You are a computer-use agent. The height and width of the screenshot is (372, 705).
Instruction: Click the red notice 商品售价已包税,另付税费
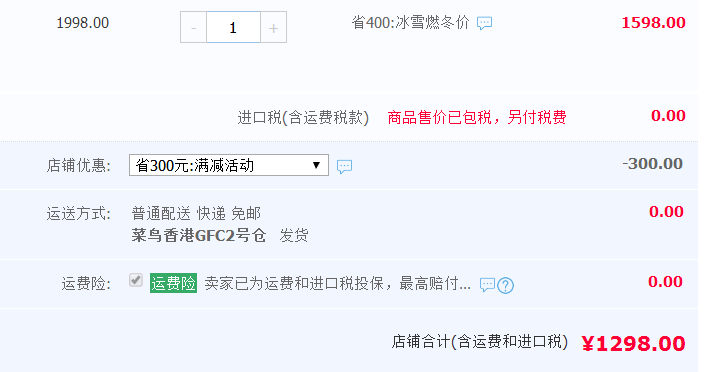click(x=477, y=117)
